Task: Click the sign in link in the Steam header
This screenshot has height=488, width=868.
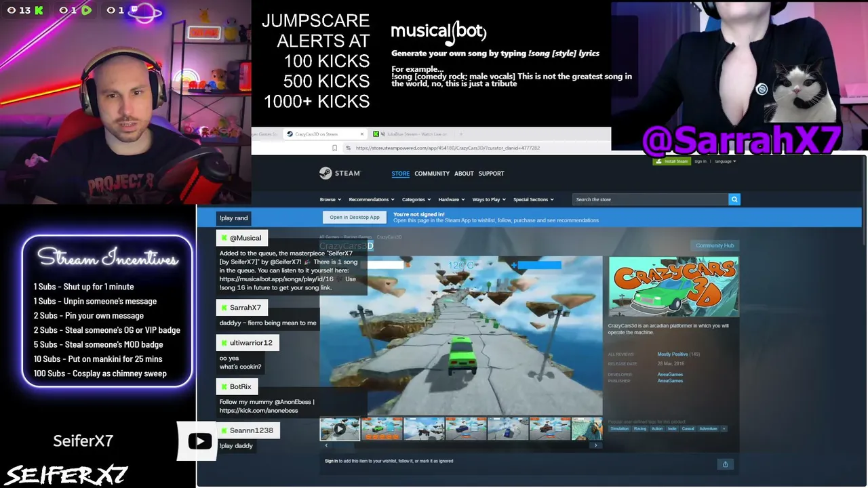Action: point(701,161)
